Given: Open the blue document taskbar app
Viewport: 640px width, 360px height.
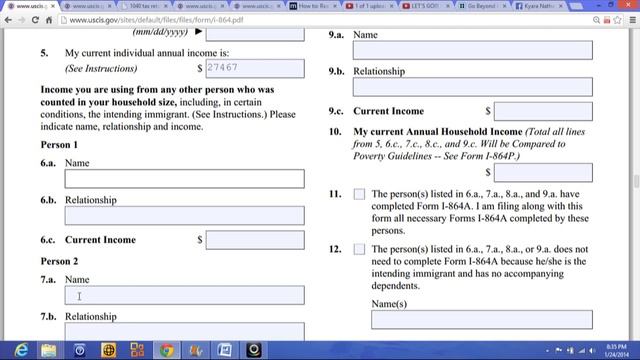Looking at the screenshot, I should click(224, 350).
